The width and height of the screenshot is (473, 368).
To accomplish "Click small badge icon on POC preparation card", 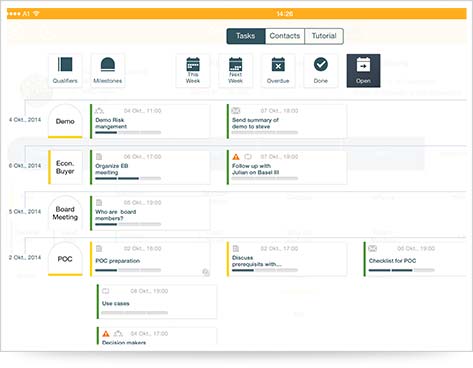I will (206, 273).
